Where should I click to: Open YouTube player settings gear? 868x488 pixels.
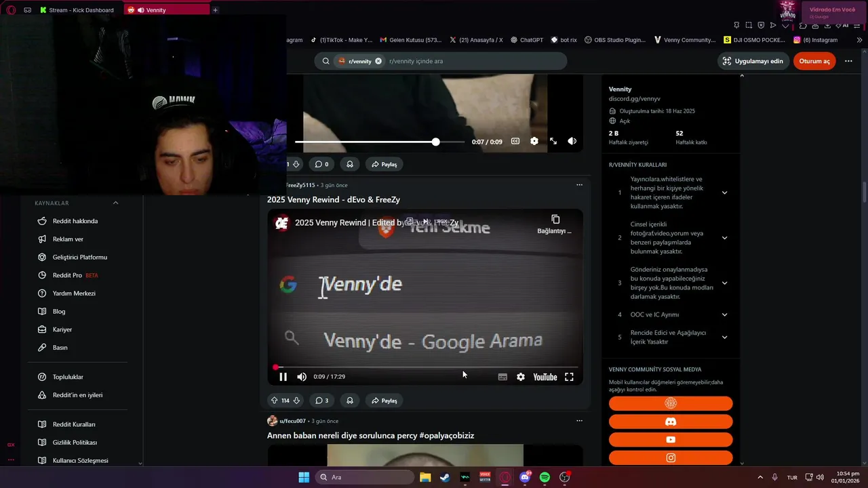pos(521,377)
